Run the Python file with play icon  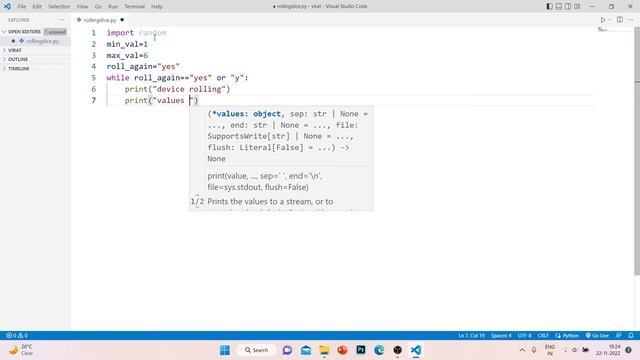pos(602,20)
